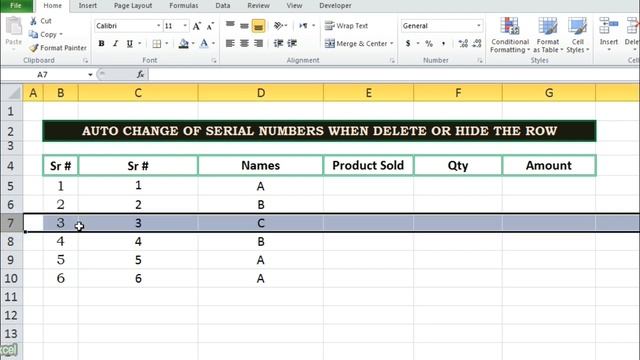Open Format as Table gallery
The image size is (640, 360).
[547, 35]
